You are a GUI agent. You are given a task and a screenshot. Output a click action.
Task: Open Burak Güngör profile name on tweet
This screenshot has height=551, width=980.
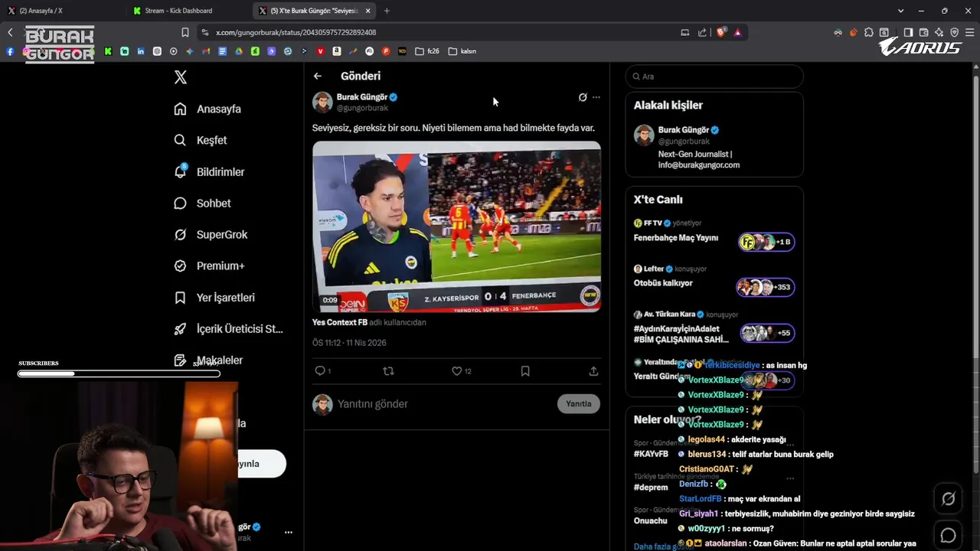362,97
